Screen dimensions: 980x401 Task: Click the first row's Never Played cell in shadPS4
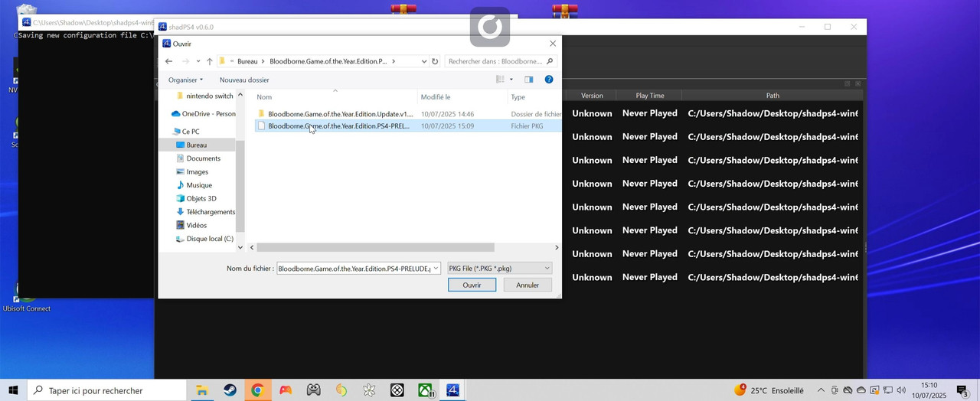(x=650, y=113)
